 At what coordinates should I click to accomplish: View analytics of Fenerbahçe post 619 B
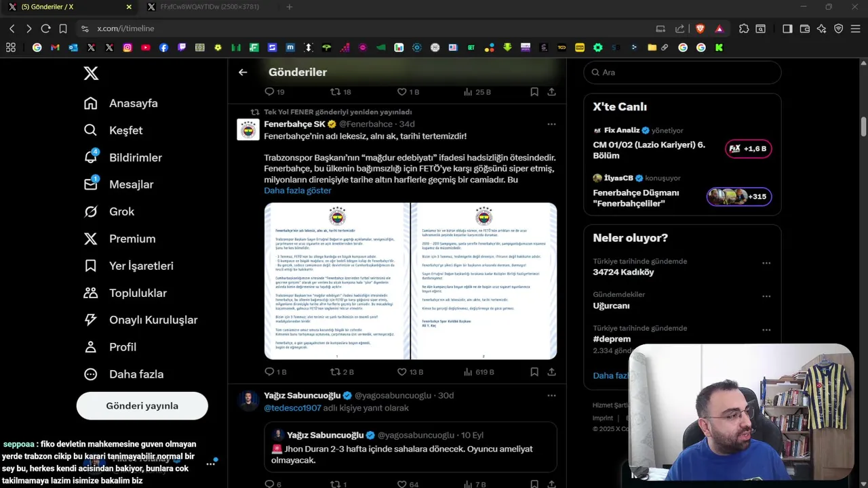(x=478, y=372)
